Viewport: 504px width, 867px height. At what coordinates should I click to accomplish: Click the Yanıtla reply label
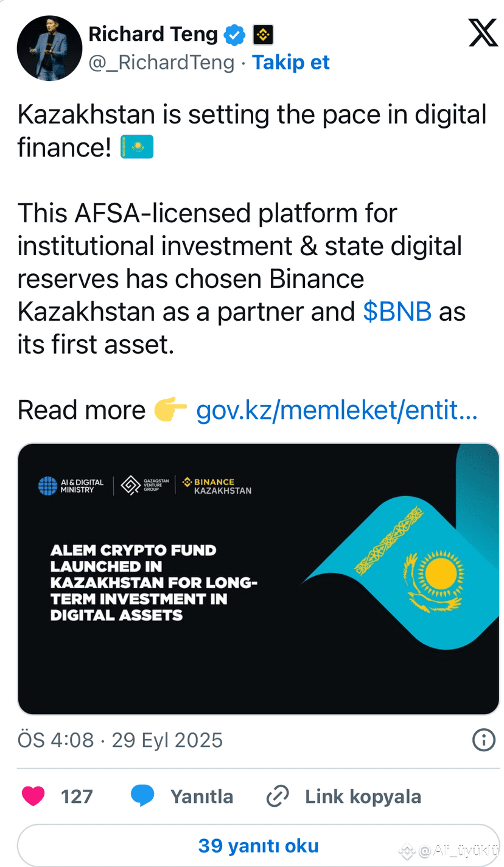click(201, 796)
